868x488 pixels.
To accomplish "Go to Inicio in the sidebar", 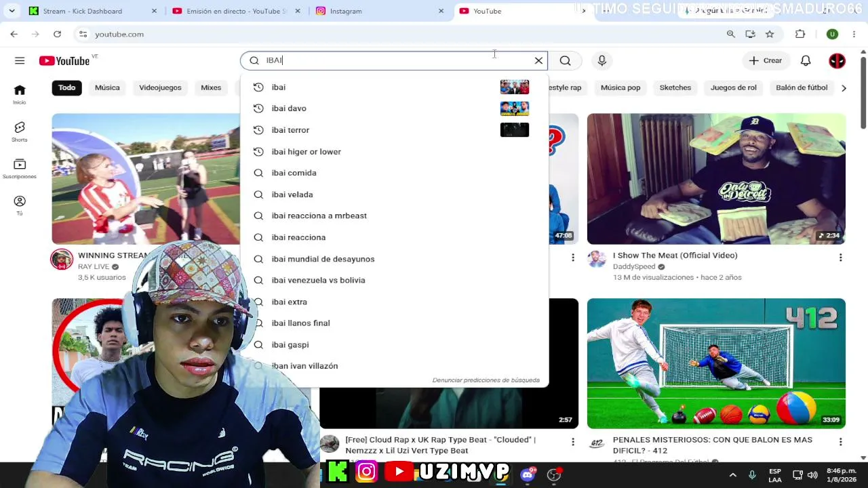I will pos(20,94).
